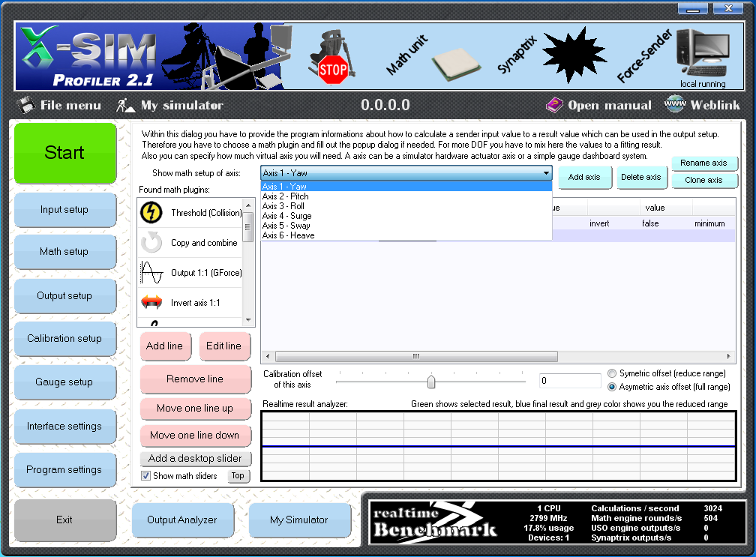Open the Math unit processor chip icon
The height and width of the screenshot is (557, 756).
[x=456, y=64]
